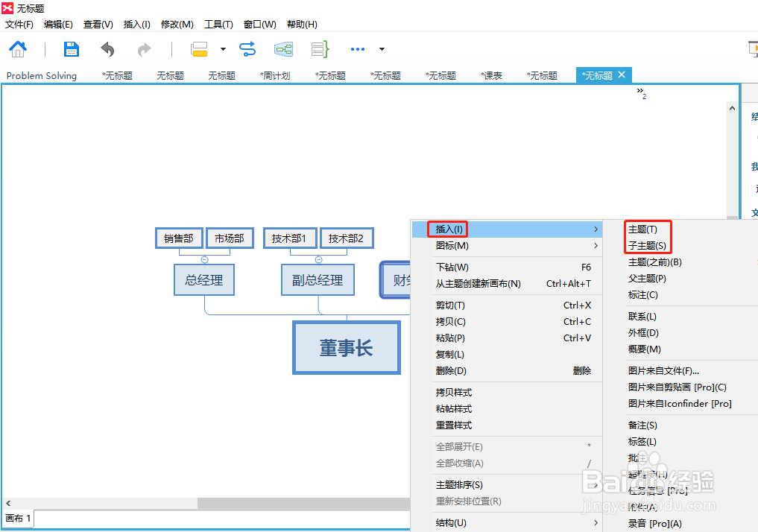The width and height of the screenshot is (758, 532).
Task: Open the 图标(M) context submenu
Action: pos(507,245)
